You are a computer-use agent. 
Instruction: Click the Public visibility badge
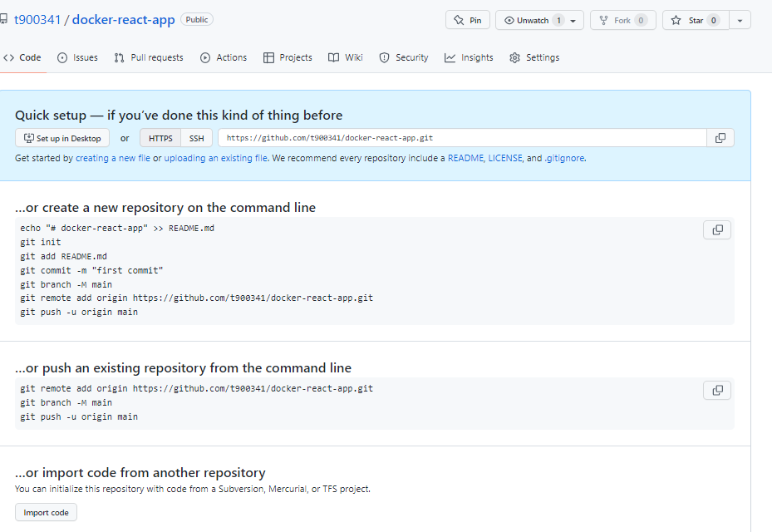pyautogui.click(x=197, y=20)
